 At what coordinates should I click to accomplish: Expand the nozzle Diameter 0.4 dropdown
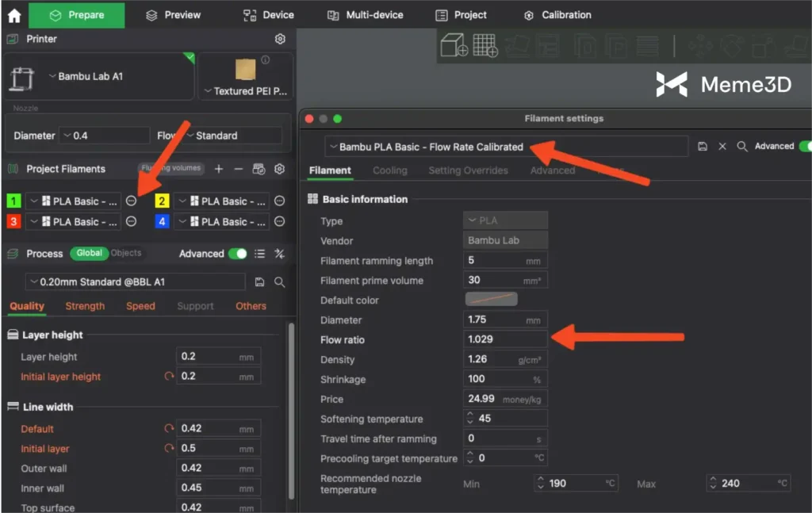[103, 136]
